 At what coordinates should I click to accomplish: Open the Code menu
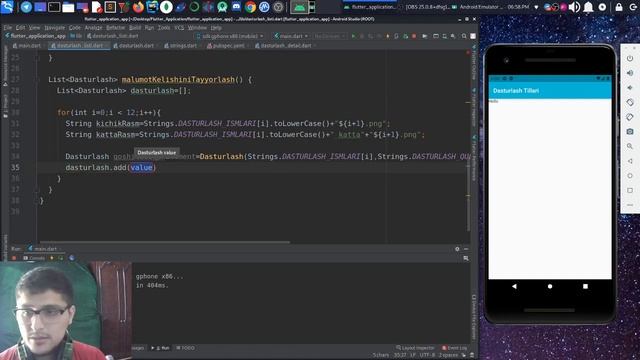point(75,28)
